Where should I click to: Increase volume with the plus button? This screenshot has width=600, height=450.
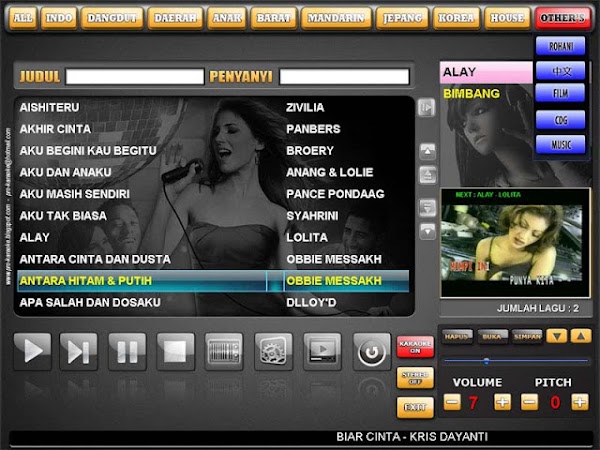coord(502,402)
